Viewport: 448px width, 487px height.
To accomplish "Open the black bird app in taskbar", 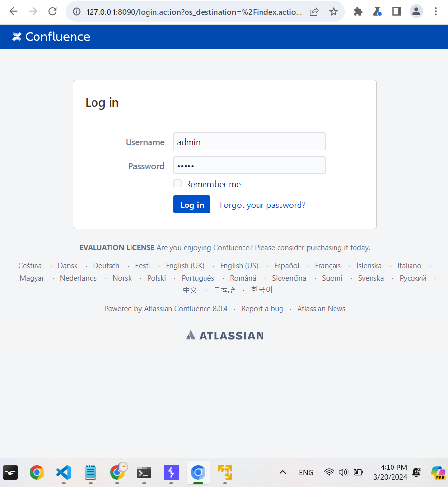I will [x=10, y=473].
